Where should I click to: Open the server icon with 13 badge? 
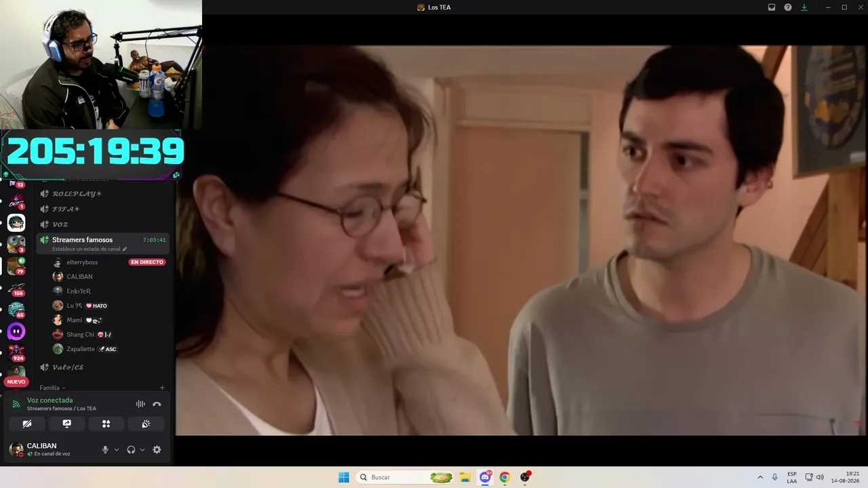coord(16,183)
